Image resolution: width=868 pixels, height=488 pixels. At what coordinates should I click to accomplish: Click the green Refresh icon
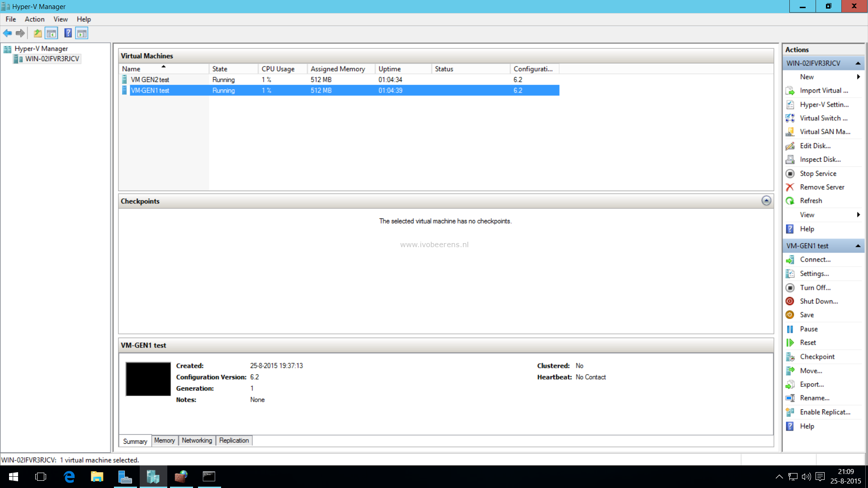tap(790, 201)
